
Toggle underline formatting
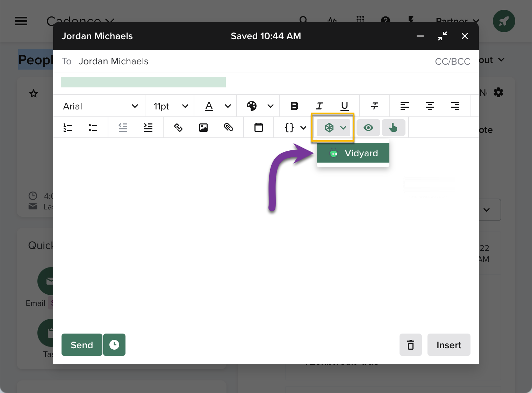344,106
